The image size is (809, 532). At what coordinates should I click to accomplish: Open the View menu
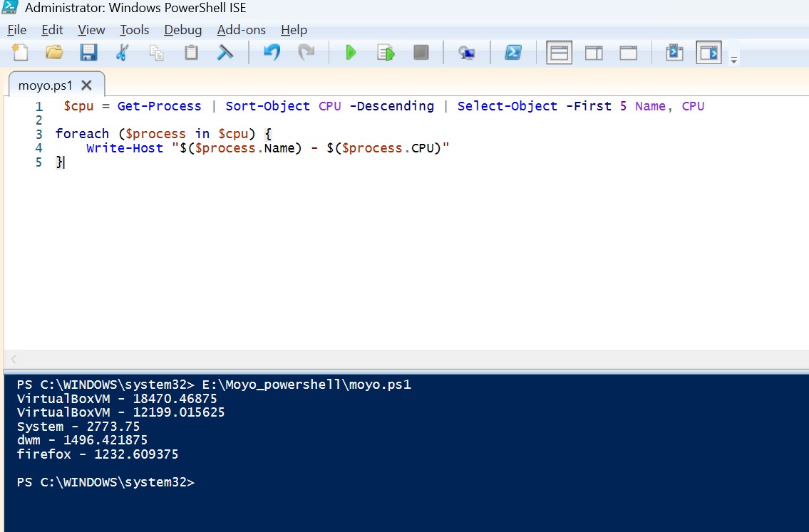[x=91, y=30]
